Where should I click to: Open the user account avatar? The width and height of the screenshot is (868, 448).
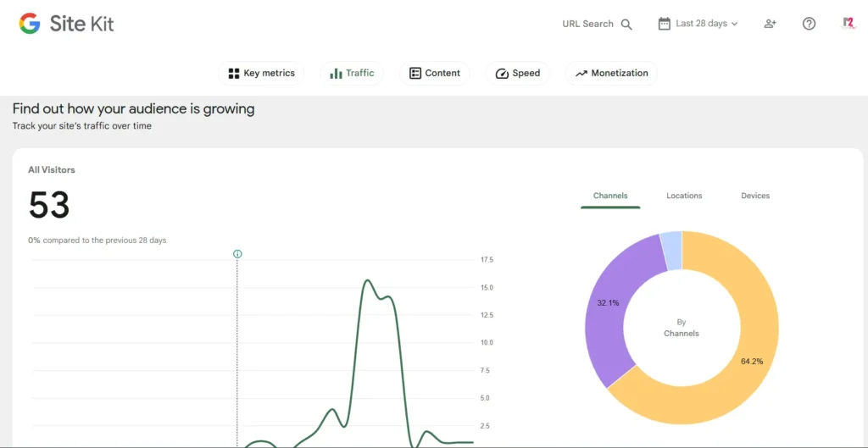pyautogui.click(x=848, y=24)
